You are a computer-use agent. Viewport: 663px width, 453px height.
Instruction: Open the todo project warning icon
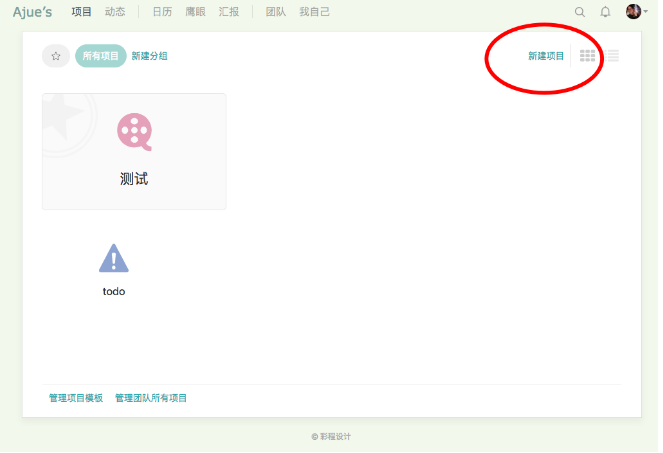114,258
